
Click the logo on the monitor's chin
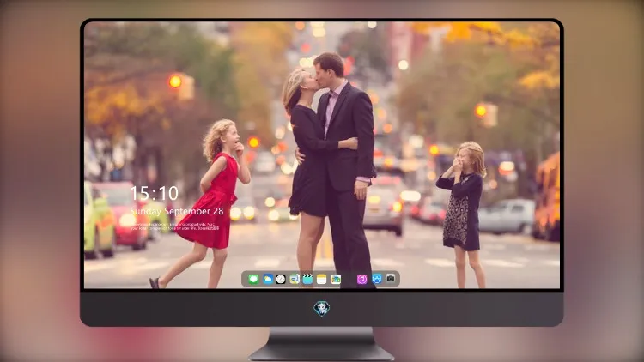322,308
